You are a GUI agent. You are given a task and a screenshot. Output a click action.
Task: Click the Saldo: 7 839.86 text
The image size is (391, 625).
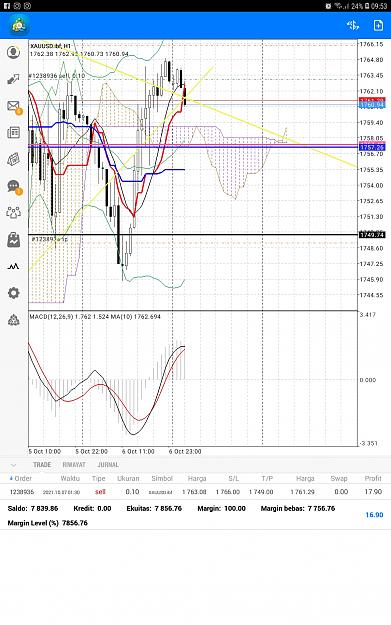[x=33, y=509]
